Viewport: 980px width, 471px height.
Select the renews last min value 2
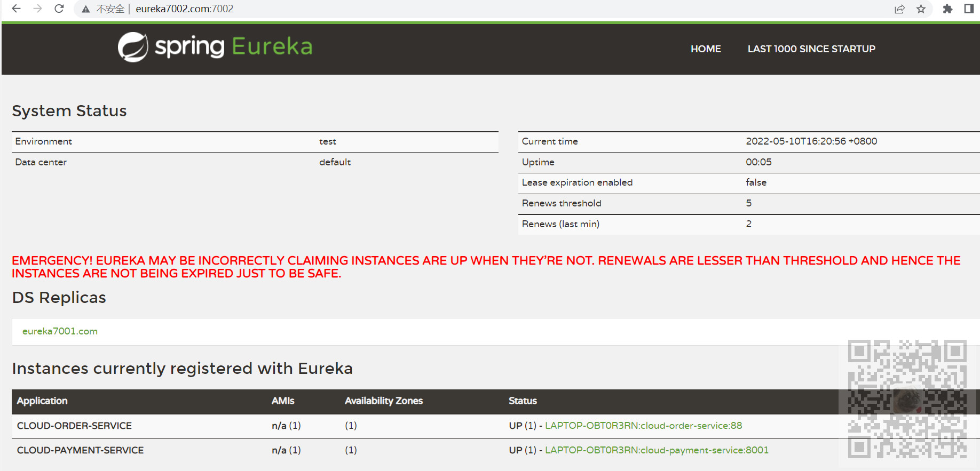(749, 224)
